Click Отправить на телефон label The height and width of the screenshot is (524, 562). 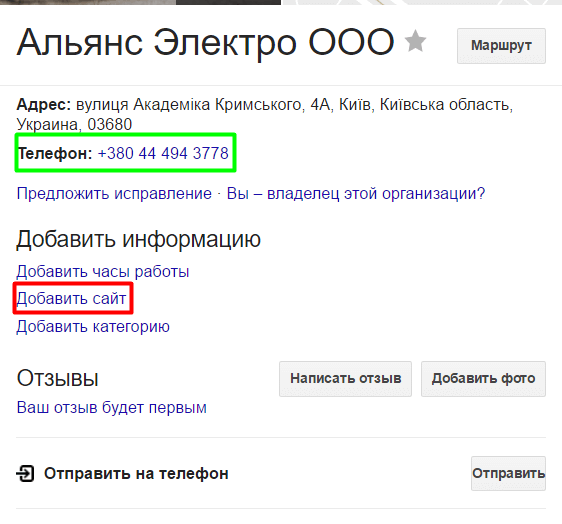pos(136,474)
